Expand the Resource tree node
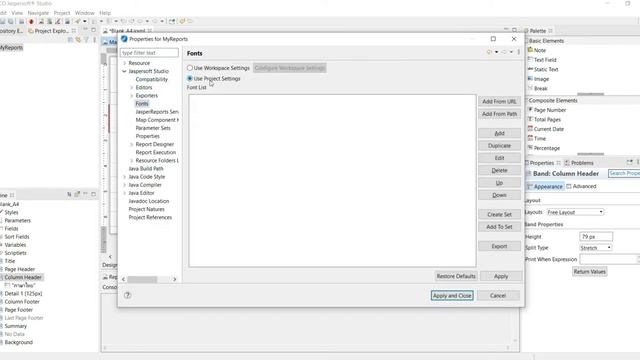 (x=124, y=63)
